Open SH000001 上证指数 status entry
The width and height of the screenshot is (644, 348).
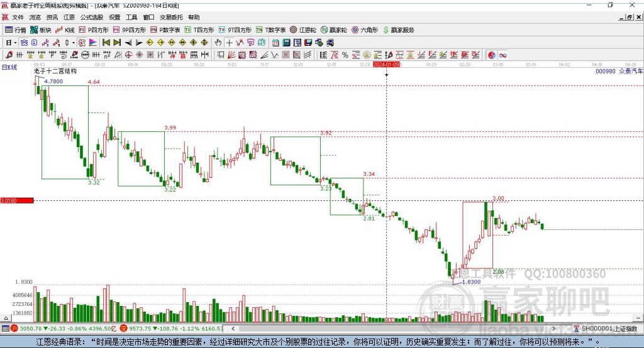point(609,329)
